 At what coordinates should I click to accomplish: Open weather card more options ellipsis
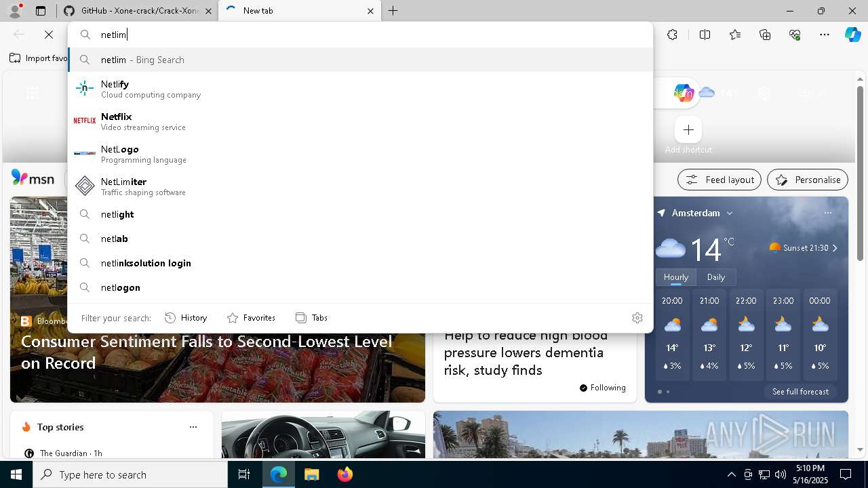pyautogui.click(x=828, y=213)
